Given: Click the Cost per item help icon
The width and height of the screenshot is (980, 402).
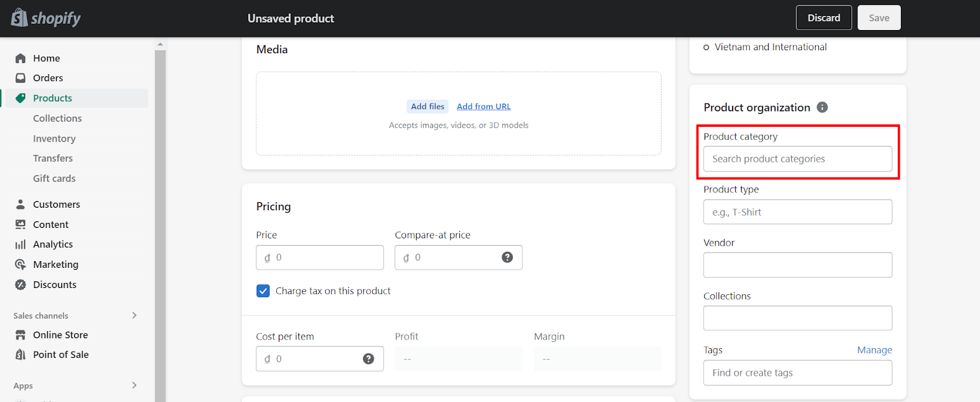Looking at the screenshot, I should [368, 359].
